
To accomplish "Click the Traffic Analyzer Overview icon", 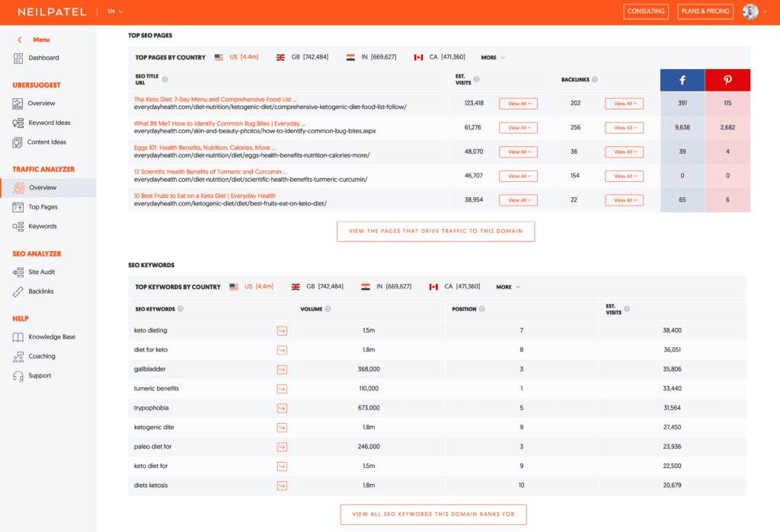I will tap(18, 188).
